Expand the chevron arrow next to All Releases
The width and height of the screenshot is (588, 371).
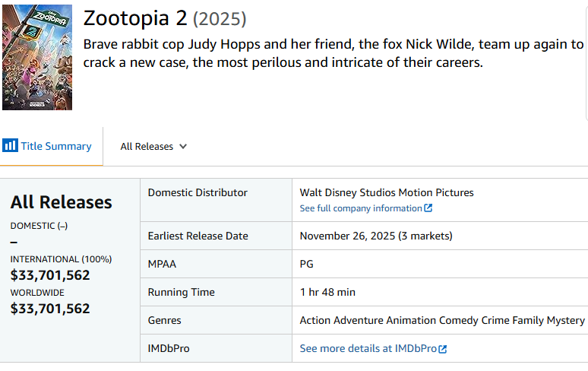[183, 146]
